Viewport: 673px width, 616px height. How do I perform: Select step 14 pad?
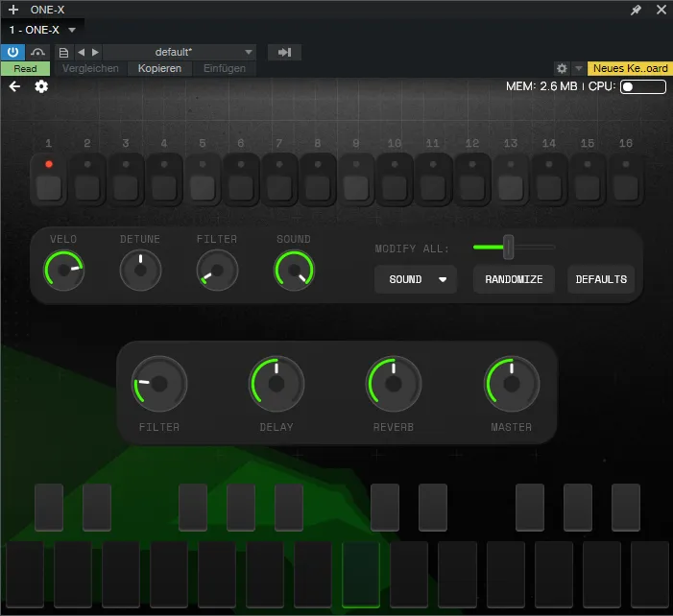click(x=549, y=179)
